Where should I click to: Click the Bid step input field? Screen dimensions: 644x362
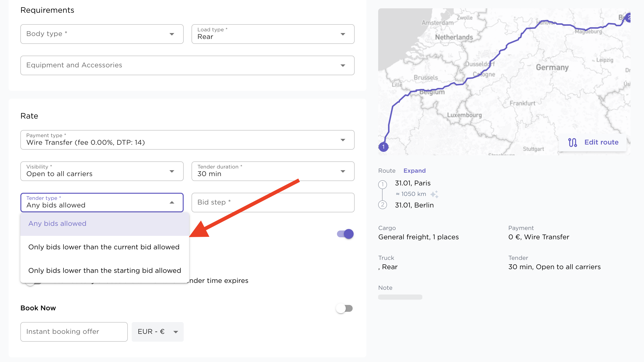tap(273, 203)
